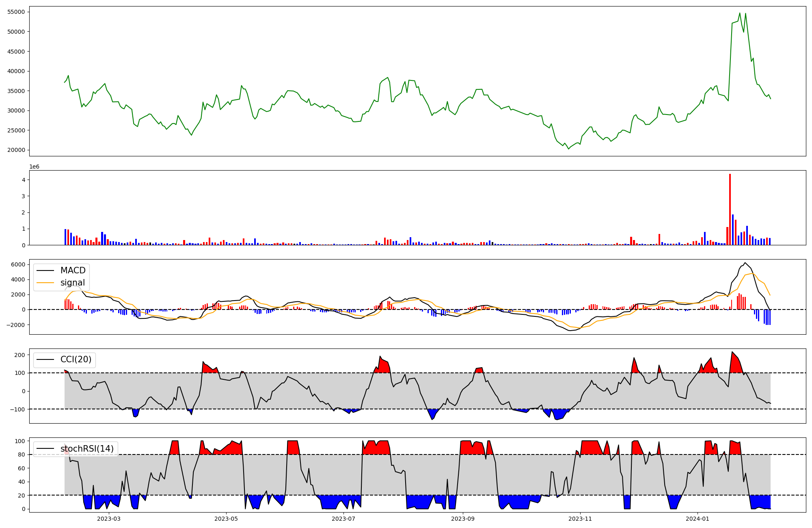812x528 pixels.
Task: Click the CCI(20) legend label
Action: tap(76, 359)
